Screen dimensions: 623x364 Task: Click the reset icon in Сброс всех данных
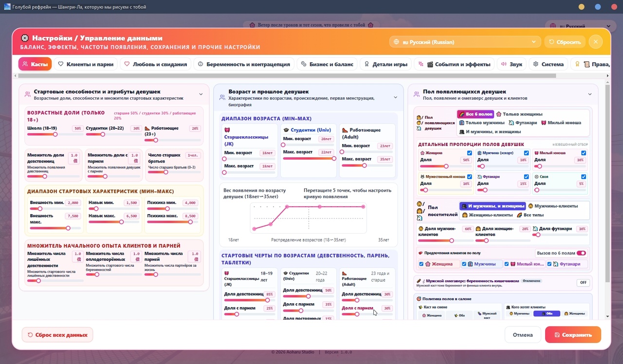point(30,335)
